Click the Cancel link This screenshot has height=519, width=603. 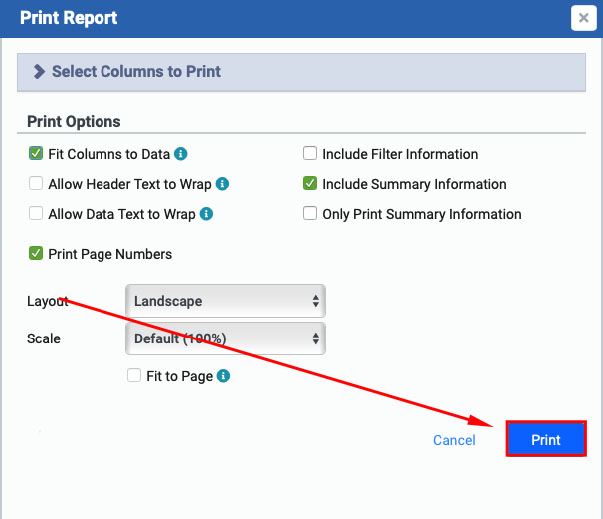454,440
